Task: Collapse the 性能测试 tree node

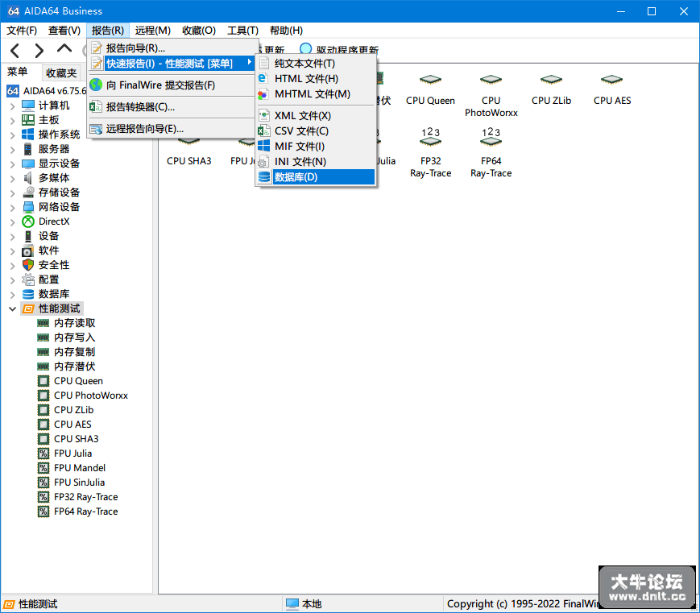Action: (x=13, y=309)
